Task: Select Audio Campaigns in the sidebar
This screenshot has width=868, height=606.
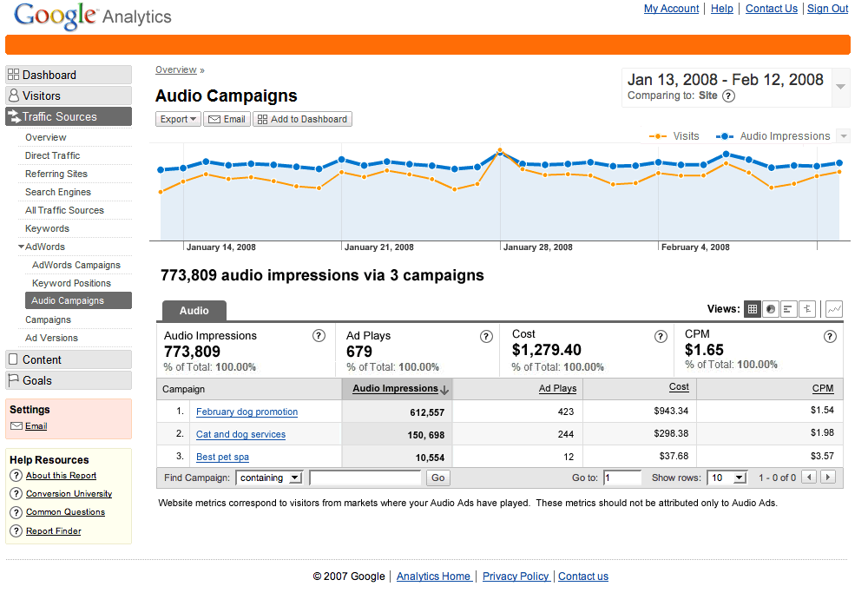Action: [79, 300]
